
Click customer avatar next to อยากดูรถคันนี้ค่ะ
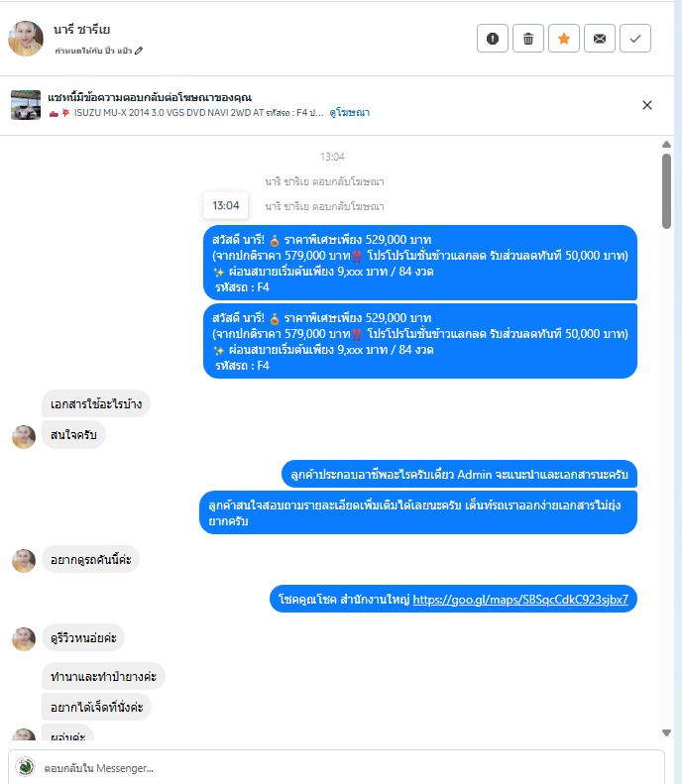[24, 561]
